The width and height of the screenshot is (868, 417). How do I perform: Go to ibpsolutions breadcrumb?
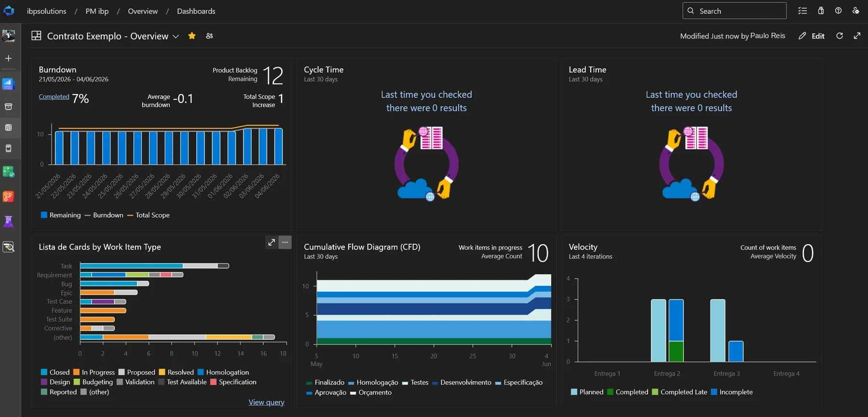[47, 11]
